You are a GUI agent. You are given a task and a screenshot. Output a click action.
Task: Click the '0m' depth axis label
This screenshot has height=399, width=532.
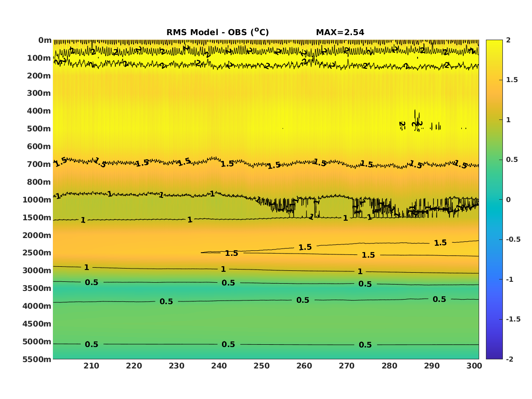pos(45,41)
